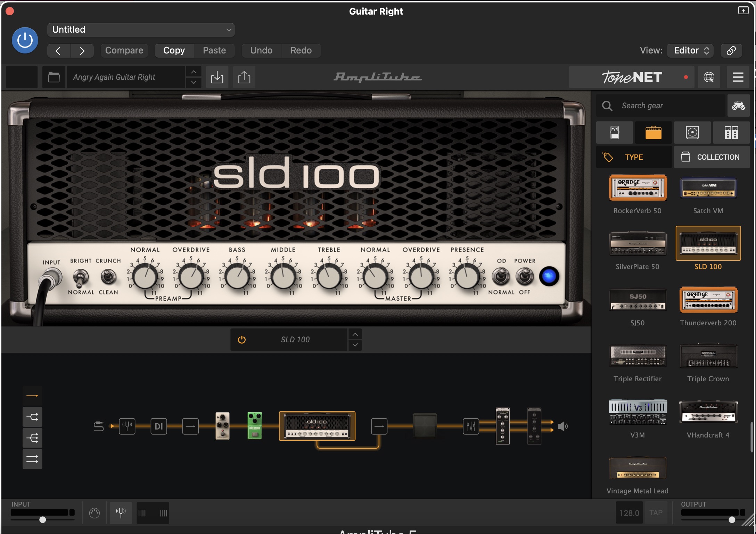The width and height of the screenshot is (756, 534).
Task: Select the cabinet speaker category tab
Action: coord(692,133)
